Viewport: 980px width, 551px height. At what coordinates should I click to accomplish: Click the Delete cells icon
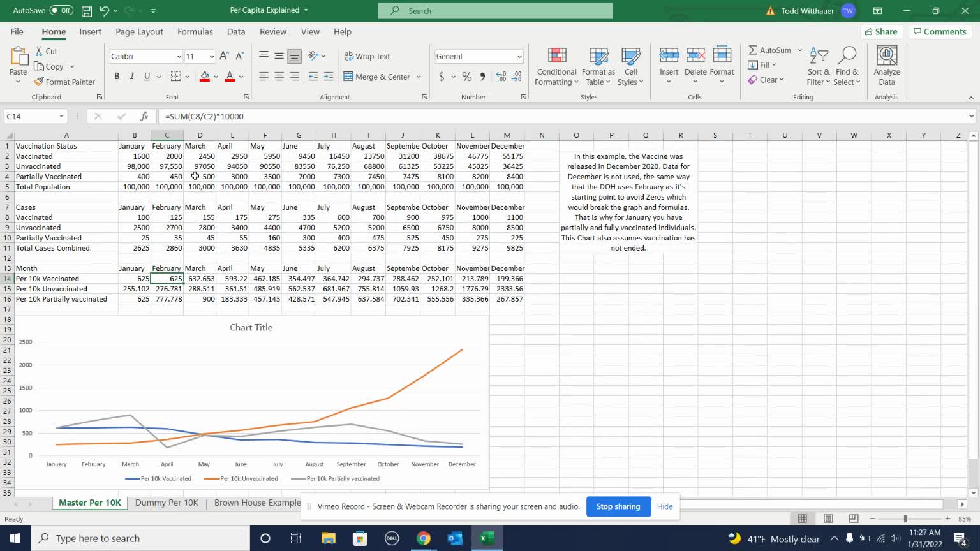pyautogui.click(x=695, y=55)
